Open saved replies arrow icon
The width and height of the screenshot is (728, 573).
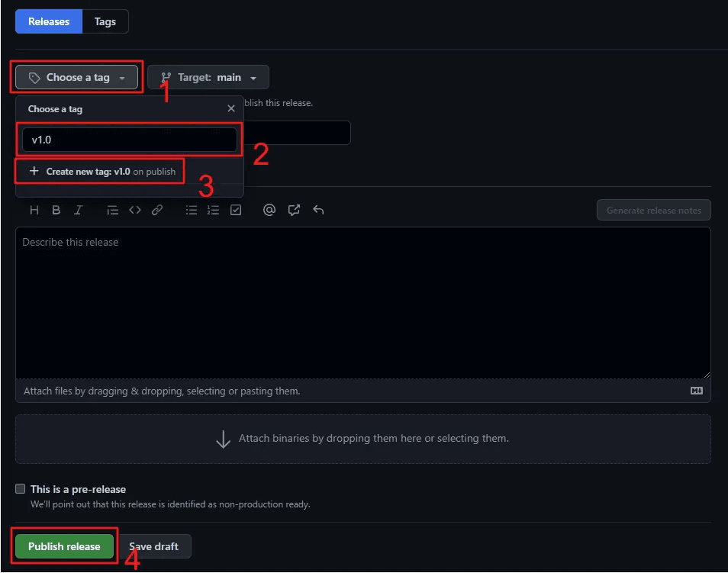318,211
